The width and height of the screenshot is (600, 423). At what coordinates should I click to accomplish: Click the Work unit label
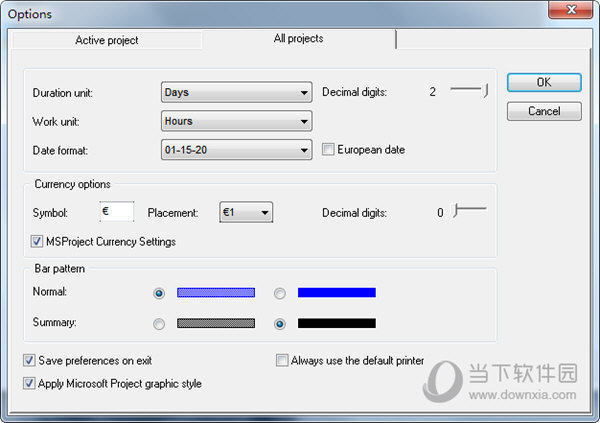pos(56,122)
